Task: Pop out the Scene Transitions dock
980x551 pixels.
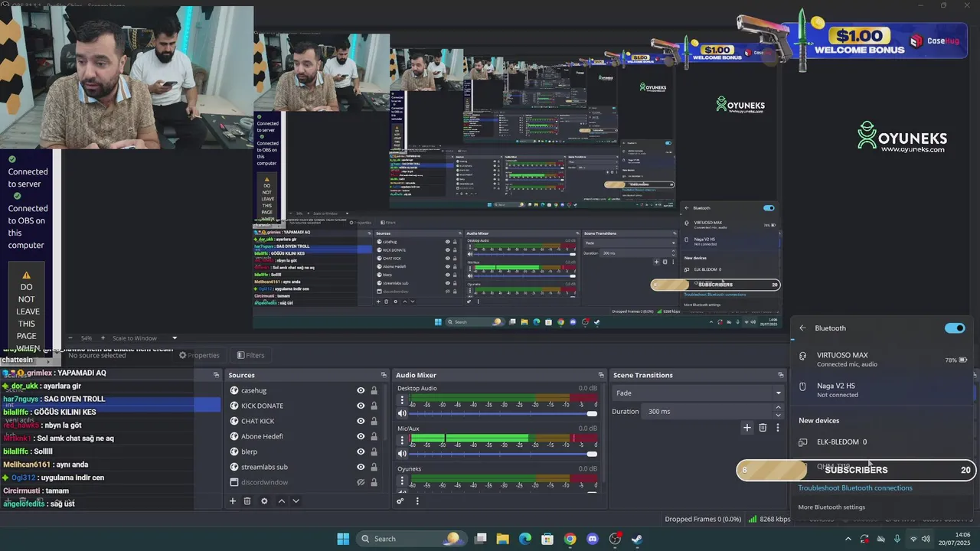Action: coord(781,375)
